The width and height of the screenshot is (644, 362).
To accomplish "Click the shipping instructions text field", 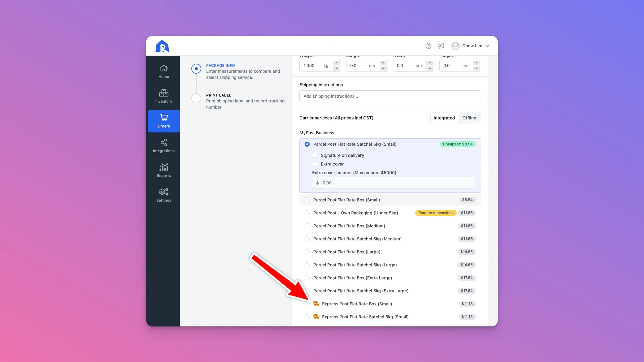I will [x=390, y=96].
